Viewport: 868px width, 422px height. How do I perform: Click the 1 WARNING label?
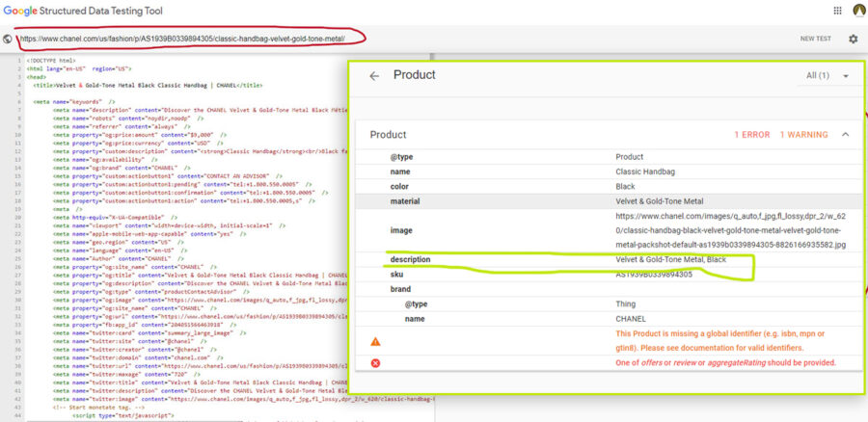(x=803, y=134)
